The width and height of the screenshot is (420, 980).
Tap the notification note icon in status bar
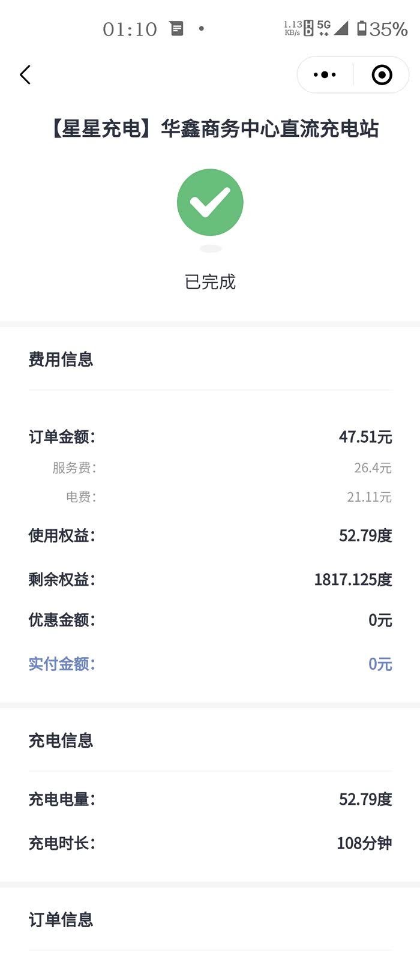coord(176,28)
